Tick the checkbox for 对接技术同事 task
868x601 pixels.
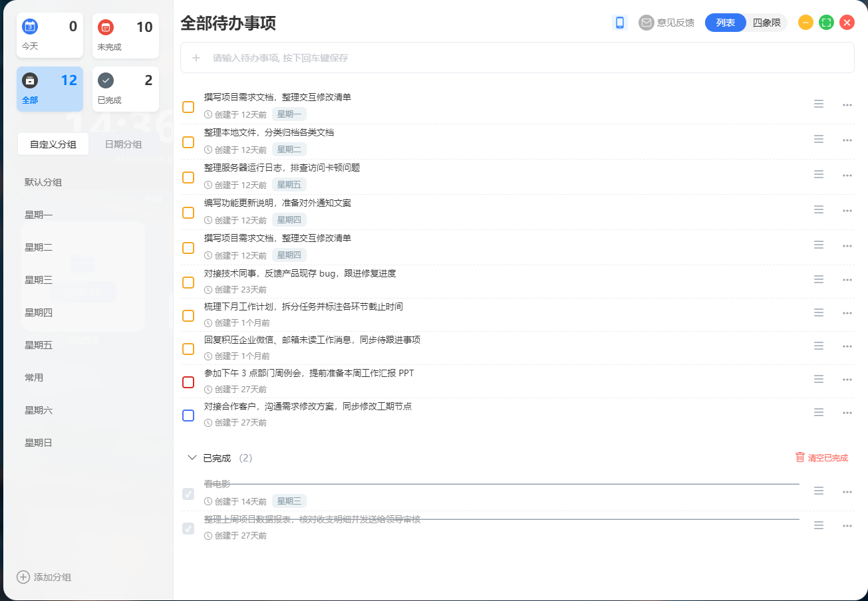coord(188,283)
